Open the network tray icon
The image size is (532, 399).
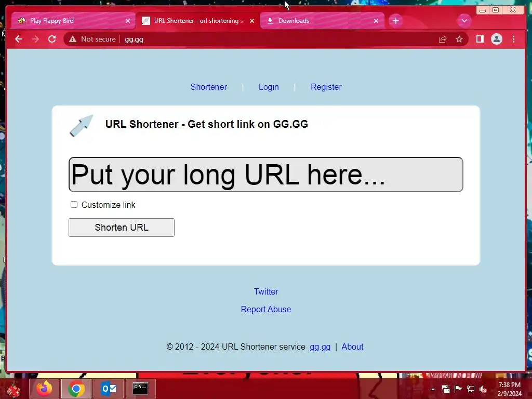(x=470, y=389)
